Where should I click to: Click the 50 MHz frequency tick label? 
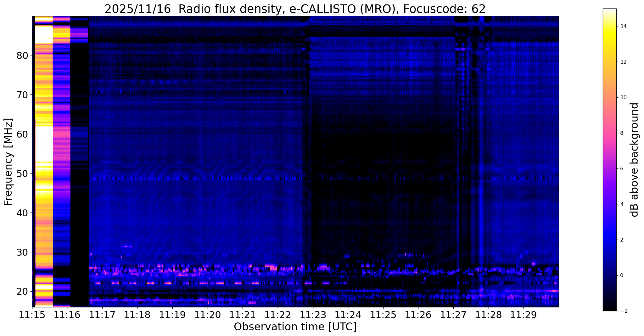coord(22,174)
